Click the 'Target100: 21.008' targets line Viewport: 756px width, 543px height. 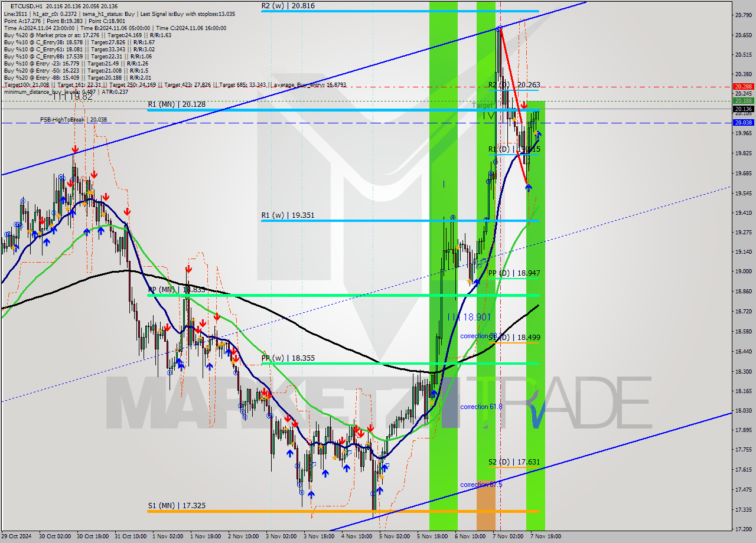pyautogui.click(x=175, y=85)
